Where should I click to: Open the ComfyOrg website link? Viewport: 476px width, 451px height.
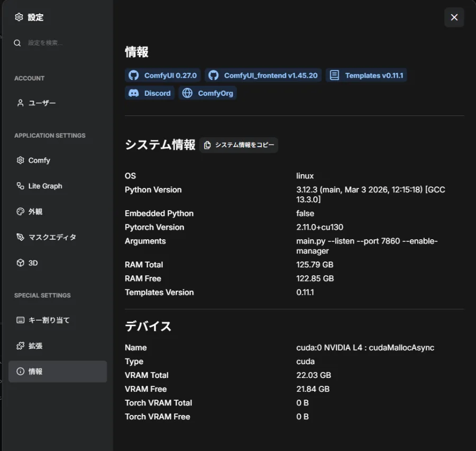[208, 93]
